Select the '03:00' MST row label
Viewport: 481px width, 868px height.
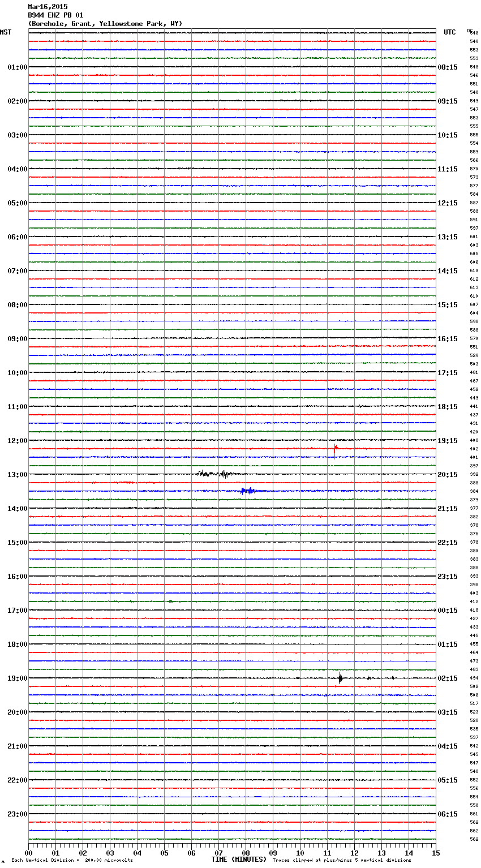tap(18, 135)
